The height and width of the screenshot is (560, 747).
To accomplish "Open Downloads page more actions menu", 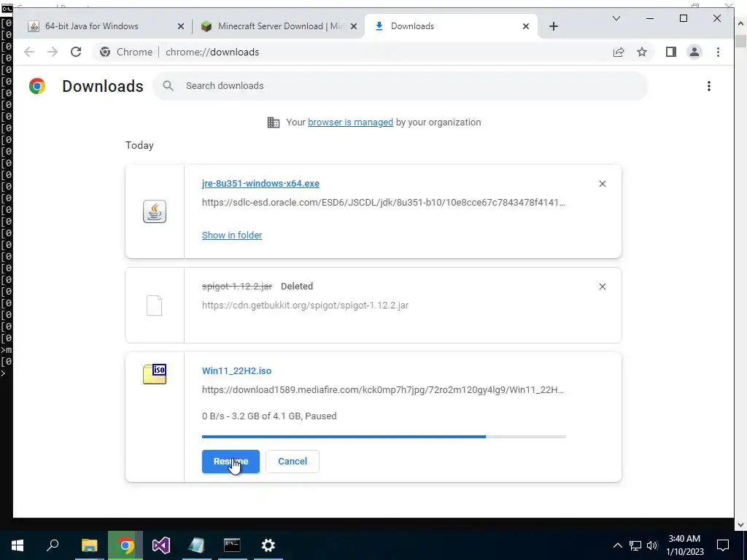I will (709, 86).
